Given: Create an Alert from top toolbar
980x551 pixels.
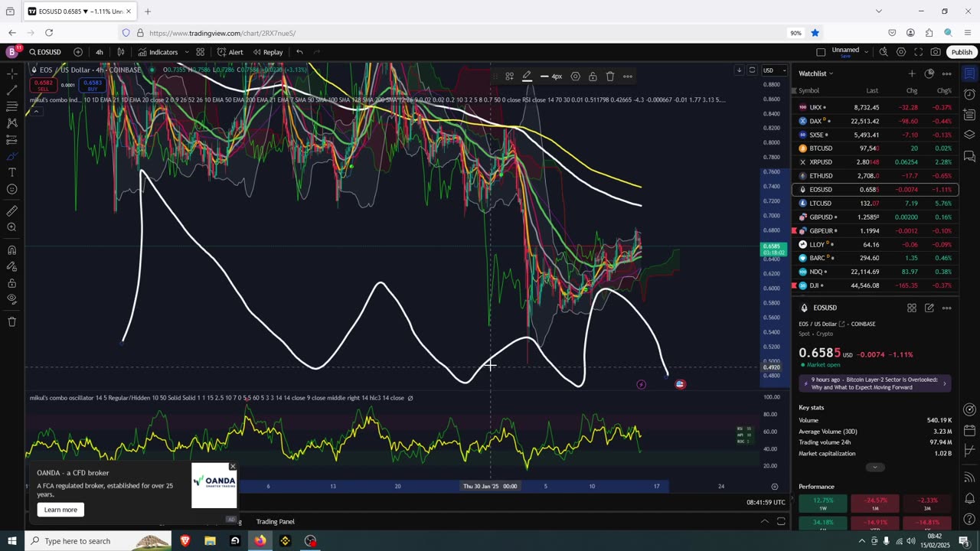Looking at the screenshot, I should coord(230,52).
